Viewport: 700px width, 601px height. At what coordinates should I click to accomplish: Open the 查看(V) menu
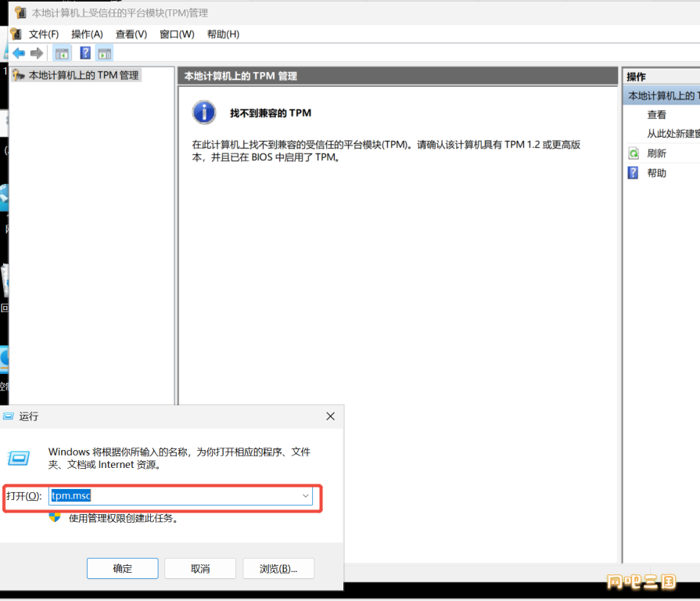tap(131, 34)
